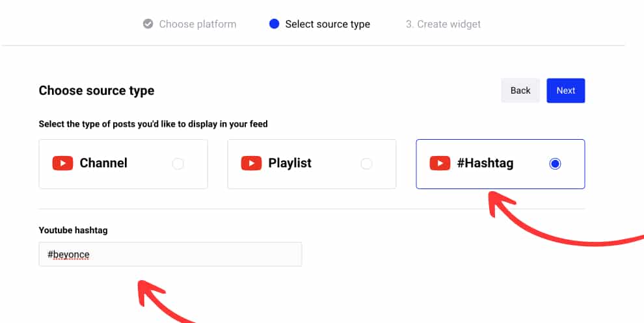Jump to 3. Create widget step
The height and width of the screenshot is (323, 644).
[443, 24]
